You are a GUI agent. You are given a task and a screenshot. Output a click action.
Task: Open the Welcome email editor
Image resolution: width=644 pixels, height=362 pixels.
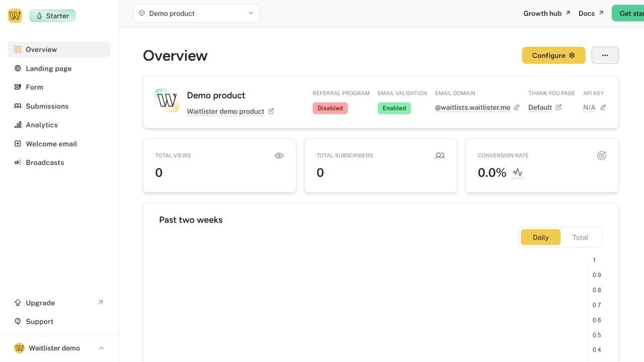51,143
